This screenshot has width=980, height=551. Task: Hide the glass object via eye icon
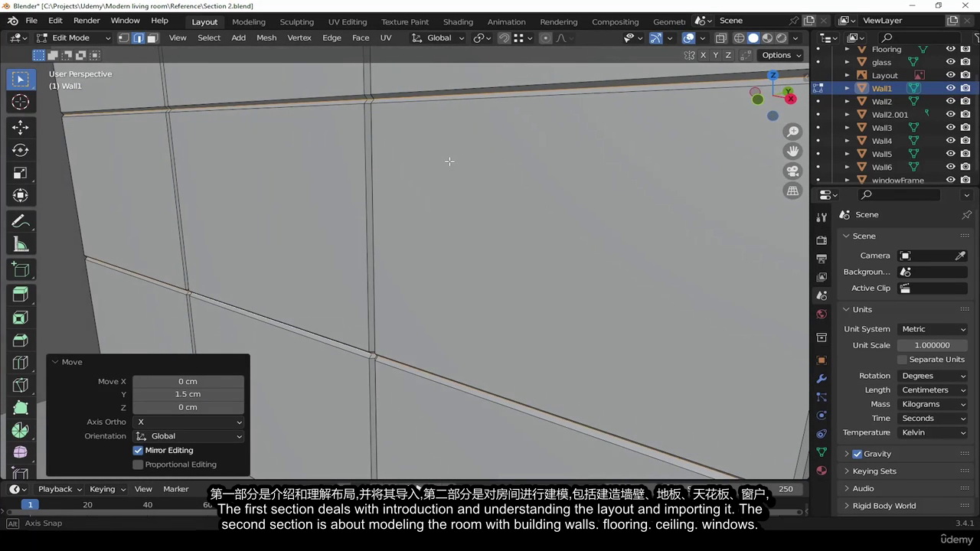click(x=950, y=62)
